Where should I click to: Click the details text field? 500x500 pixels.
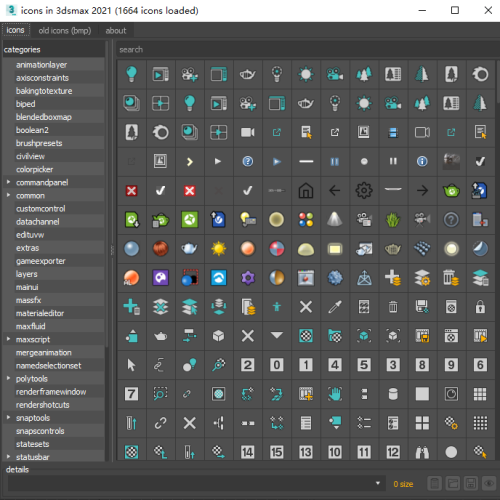click(x=196, y=483)
